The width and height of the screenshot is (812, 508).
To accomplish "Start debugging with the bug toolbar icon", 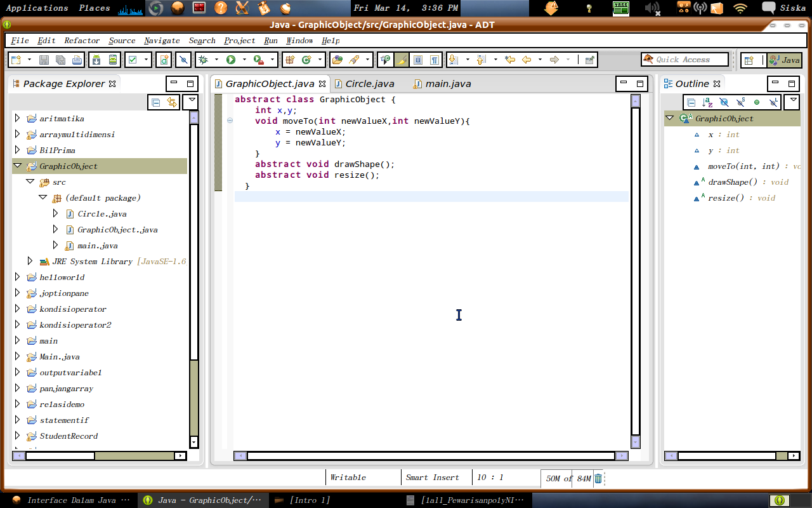I will point(202,60).
